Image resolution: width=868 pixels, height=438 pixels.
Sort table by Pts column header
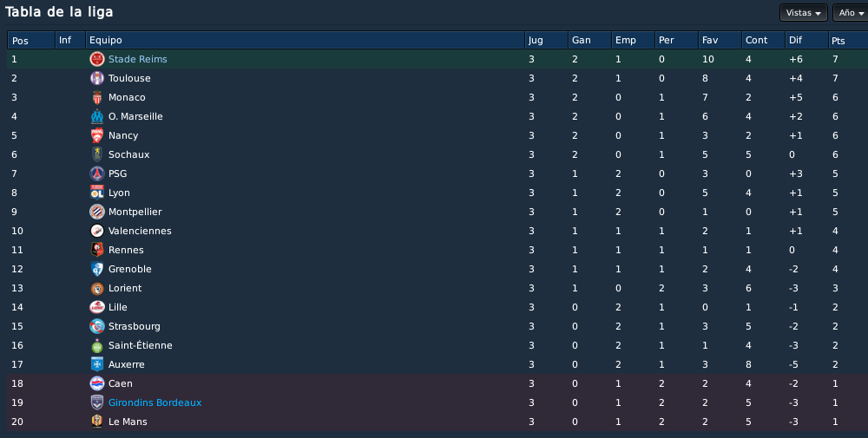coord(847,41)
